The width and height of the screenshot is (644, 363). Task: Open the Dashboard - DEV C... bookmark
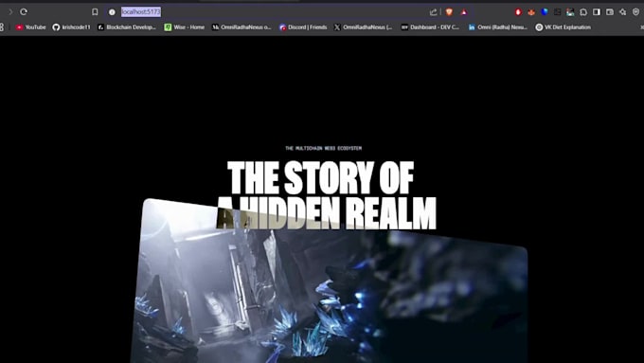pos(430,27)
